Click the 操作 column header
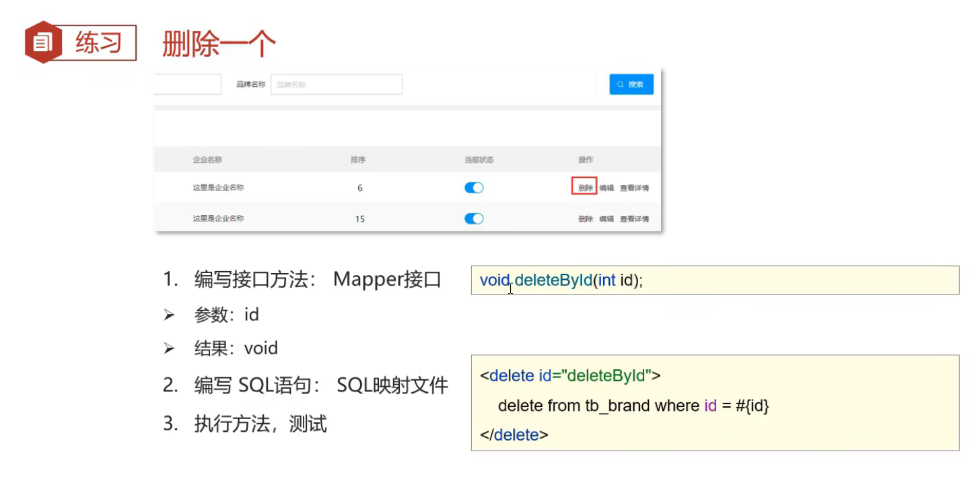 click(586, 160)
